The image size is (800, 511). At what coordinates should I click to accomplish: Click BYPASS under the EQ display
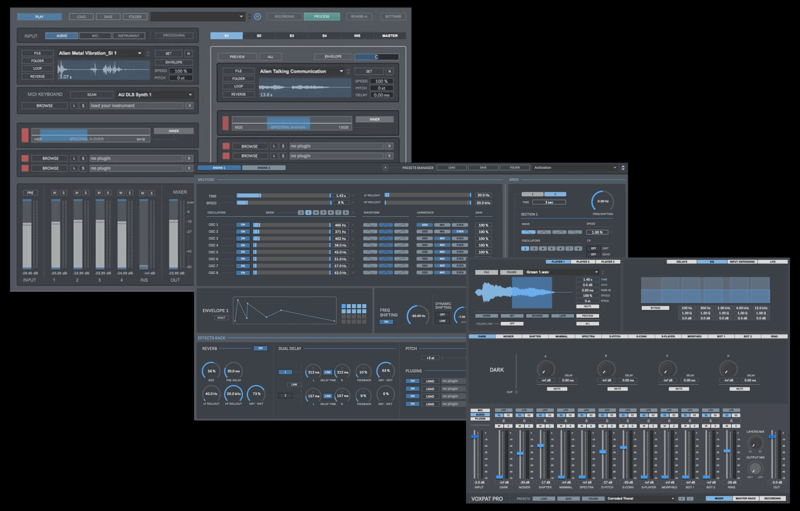(x=655, y=308)
